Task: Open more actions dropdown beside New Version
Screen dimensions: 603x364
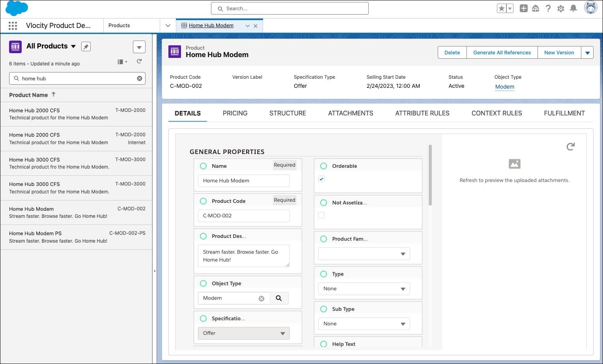Action: [588, 52]
